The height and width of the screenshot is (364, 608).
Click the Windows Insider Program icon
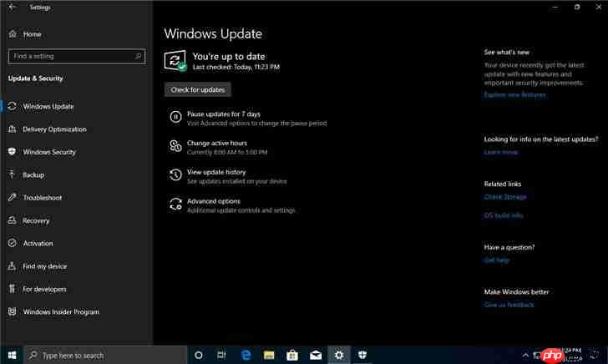(x=12, y=311)
